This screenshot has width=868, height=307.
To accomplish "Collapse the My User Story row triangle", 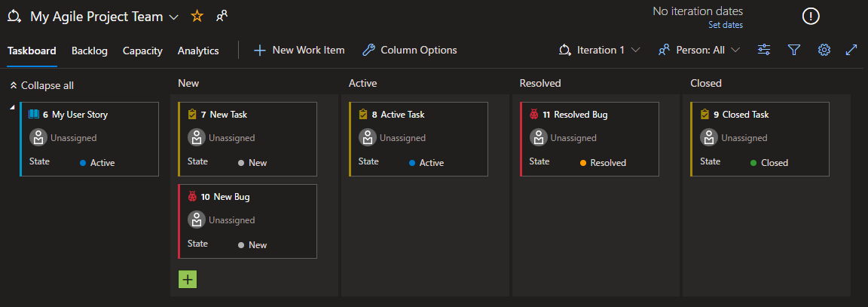I will [12, 108].
